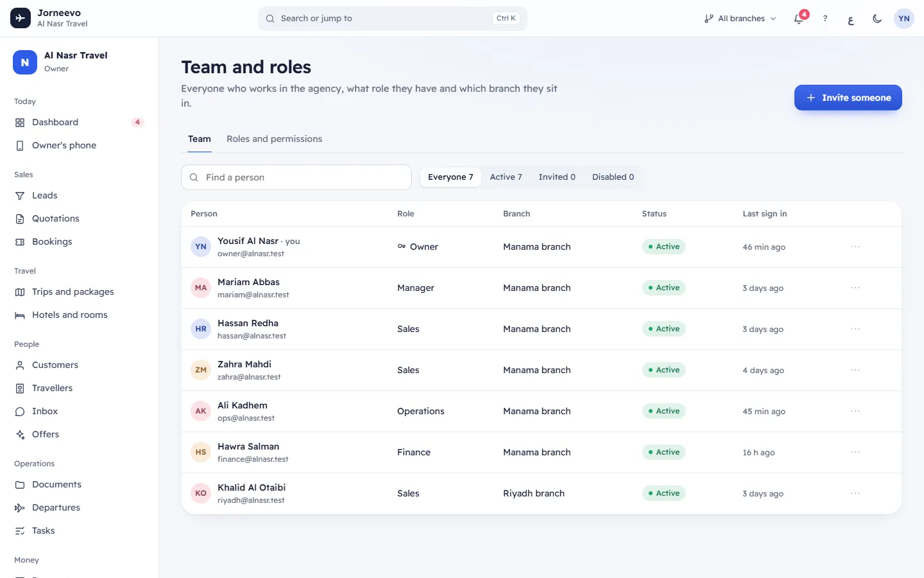
Task: Select the Disabled 0 filter
Action: 613,177
